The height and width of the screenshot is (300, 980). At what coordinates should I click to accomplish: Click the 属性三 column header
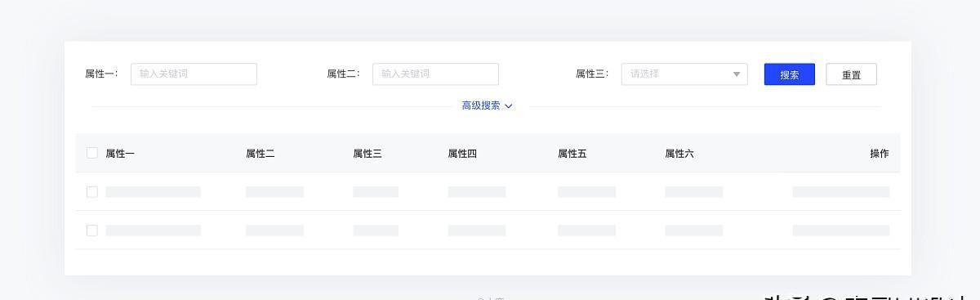pyautogui.click(x=367, y=154)
